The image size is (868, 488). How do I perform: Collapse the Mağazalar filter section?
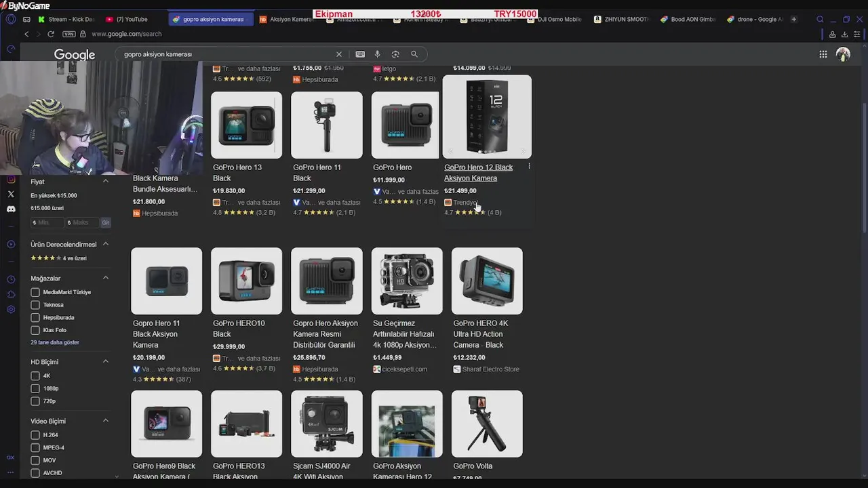(106, 278)
